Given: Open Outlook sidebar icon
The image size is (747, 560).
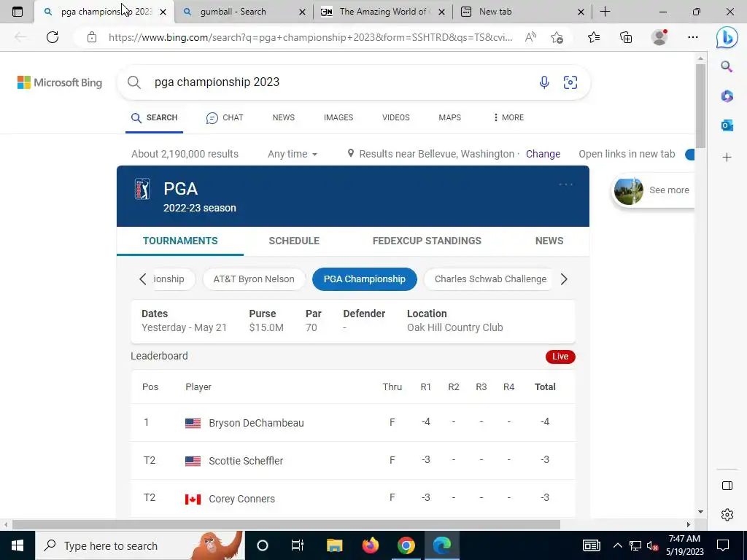Looking at the screenshot, I should [x=727, y=125].
